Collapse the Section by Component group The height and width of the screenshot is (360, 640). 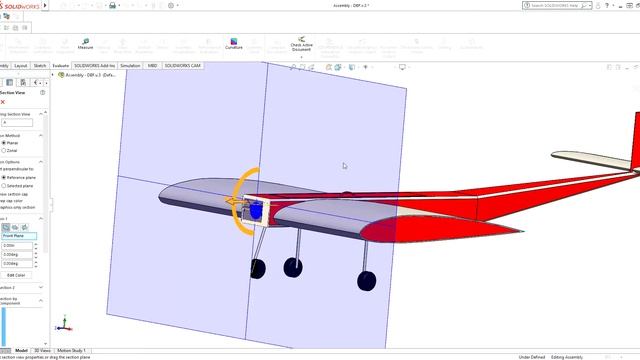(x=41, y=301)
